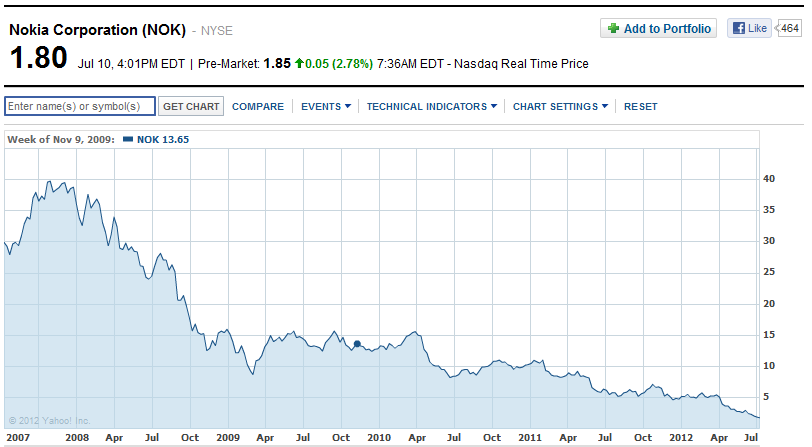
Task: Click the green plus icon beside Add to Portfolio
Action: 612,29
